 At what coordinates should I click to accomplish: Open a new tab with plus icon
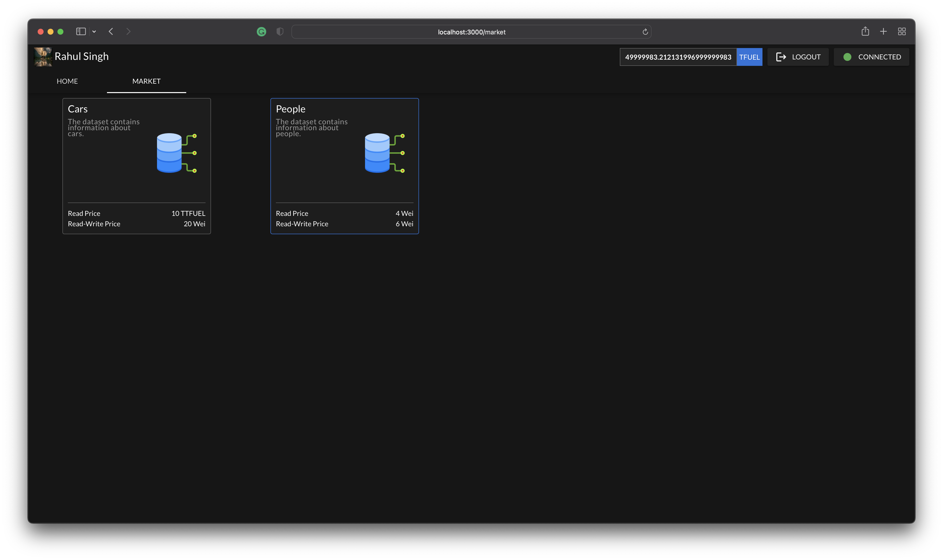(883, 31)
